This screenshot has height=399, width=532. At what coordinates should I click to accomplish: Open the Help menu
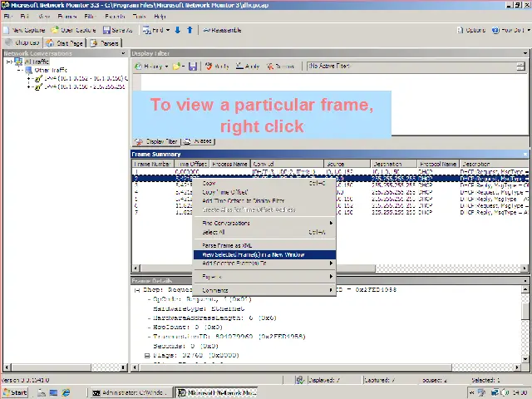point(160,17)
